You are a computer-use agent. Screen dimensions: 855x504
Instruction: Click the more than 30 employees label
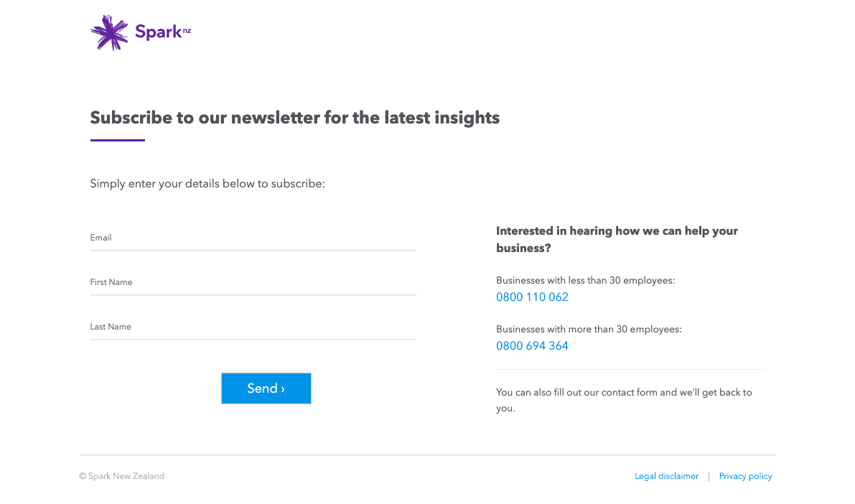click(x=589, y=330)
